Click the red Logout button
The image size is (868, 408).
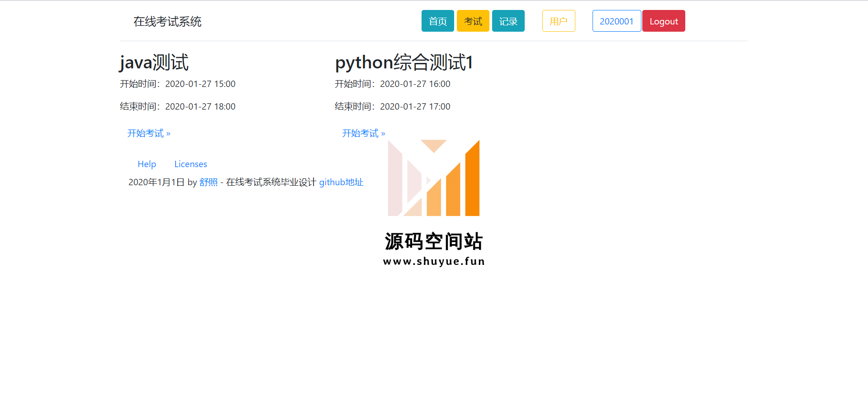click(x=664, y=21)
